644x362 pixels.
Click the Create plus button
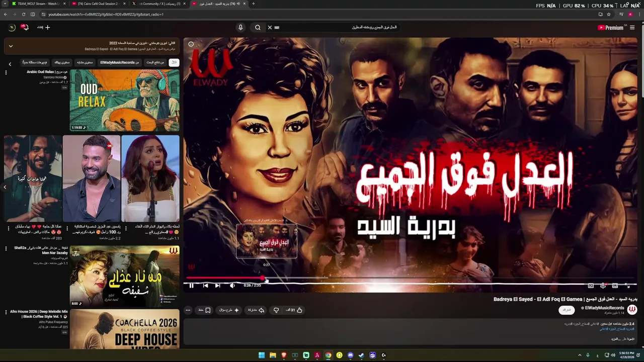(44, 28)
